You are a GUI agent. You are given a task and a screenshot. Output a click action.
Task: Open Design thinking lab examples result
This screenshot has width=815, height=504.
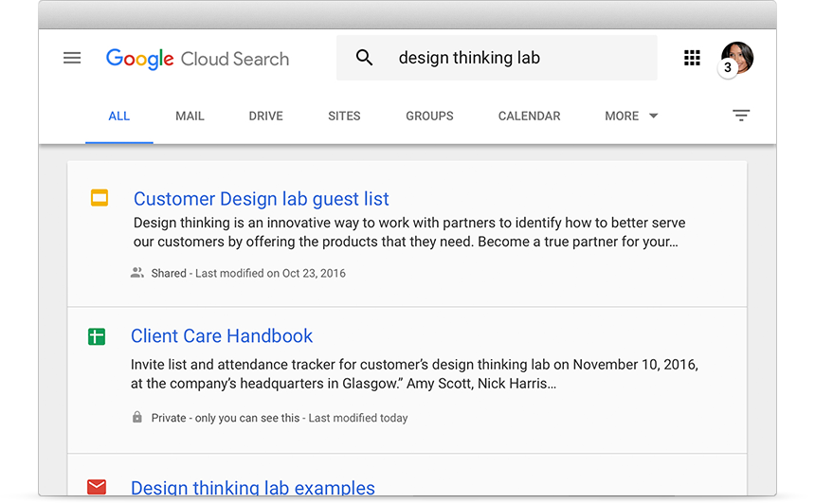click(252, 488)
